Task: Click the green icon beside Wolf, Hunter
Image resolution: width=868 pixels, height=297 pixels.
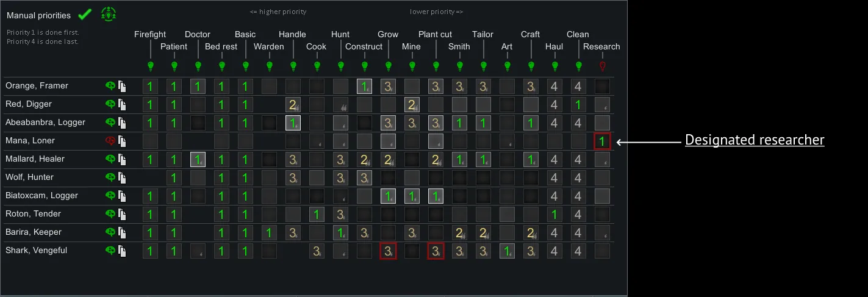Action: (x=110, y=177)
